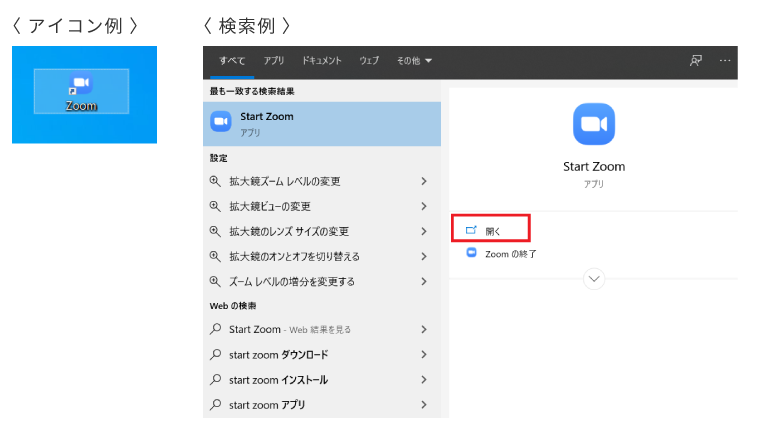Click the Zoom icon beside Zoom の終了

(471, 253)
